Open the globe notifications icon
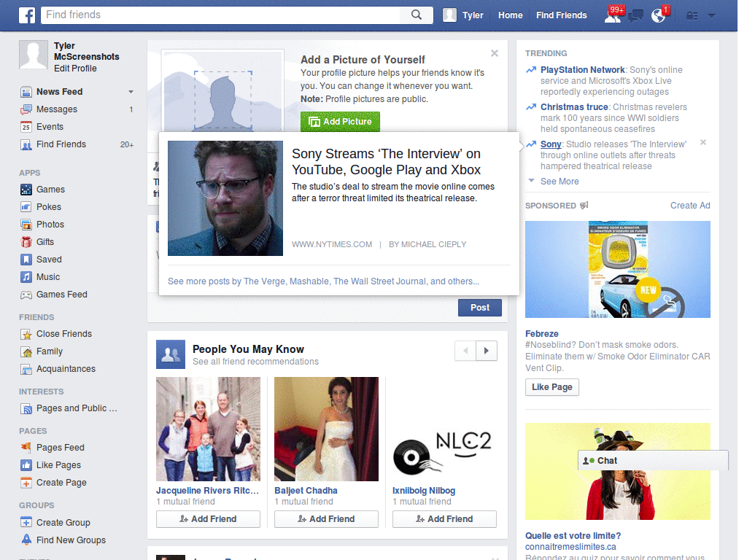Screen dimensions: 747x560 pos(659,16)
